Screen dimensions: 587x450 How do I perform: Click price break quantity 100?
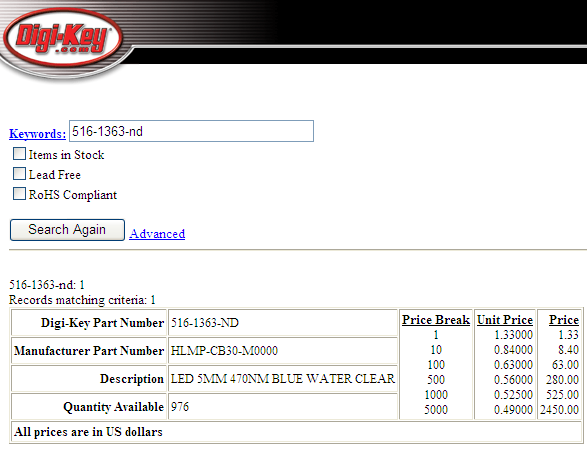pyautogui.click(x=436, y=365)
